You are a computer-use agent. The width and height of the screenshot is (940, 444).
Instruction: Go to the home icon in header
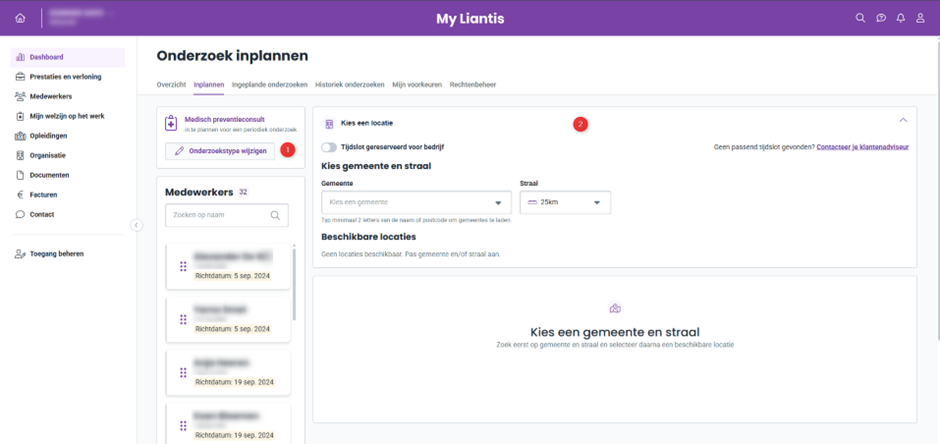[x=20, y=18]
